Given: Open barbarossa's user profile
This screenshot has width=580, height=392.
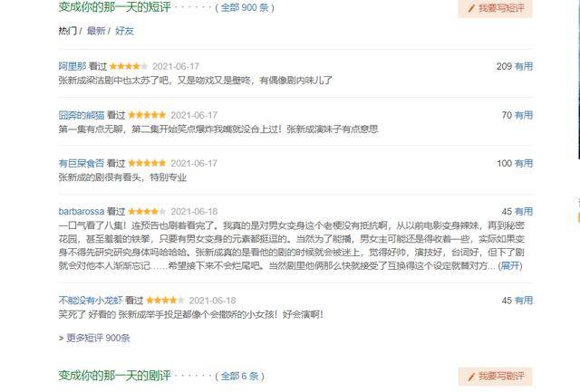Looking at the screenshot, I should (82, 212).
